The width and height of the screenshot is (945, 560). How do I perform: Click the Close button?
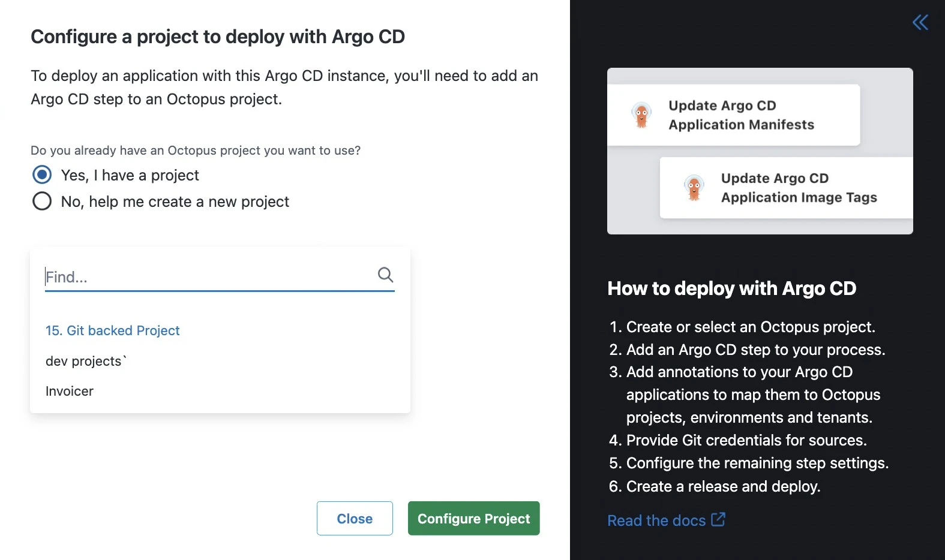(x=355, y=518)
